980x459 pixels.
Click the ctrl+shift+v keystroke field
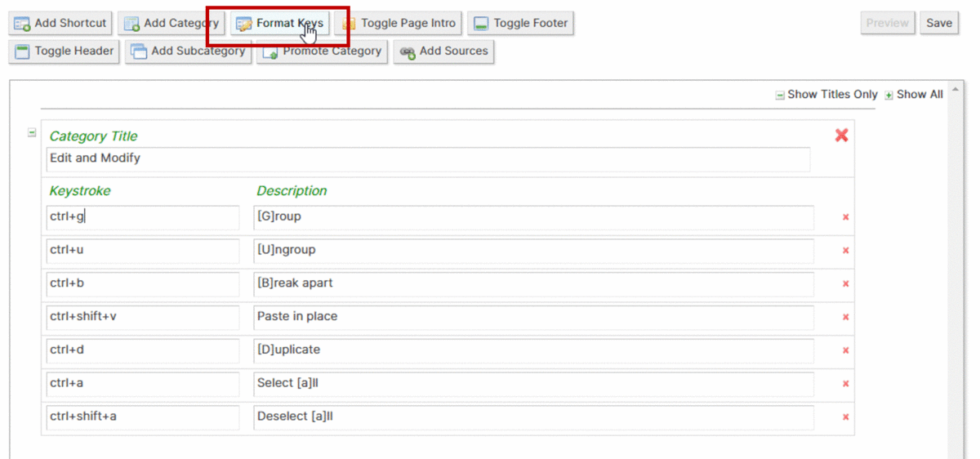[x=143, y=317]
